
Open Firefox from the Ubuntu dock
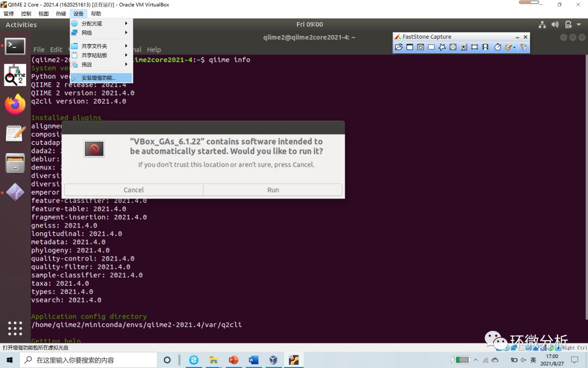coord(15,104)
